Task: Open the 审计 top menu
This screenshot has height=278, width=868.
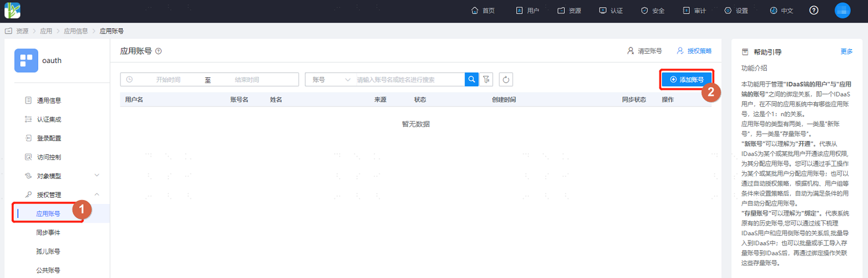Action: pos(694,10)
